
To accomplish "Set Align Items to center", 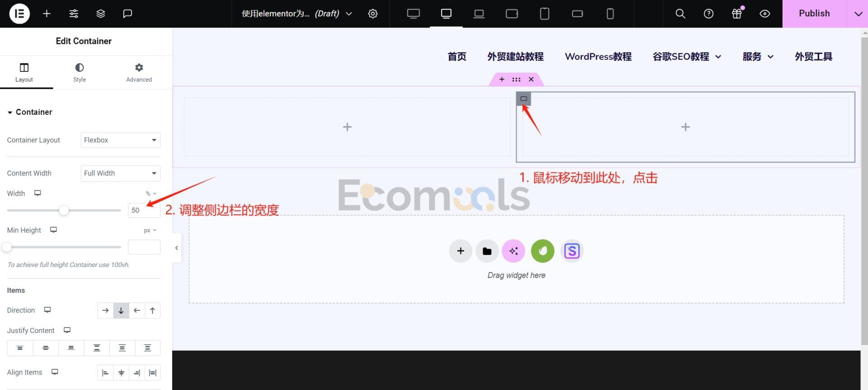I will point(121,373).
